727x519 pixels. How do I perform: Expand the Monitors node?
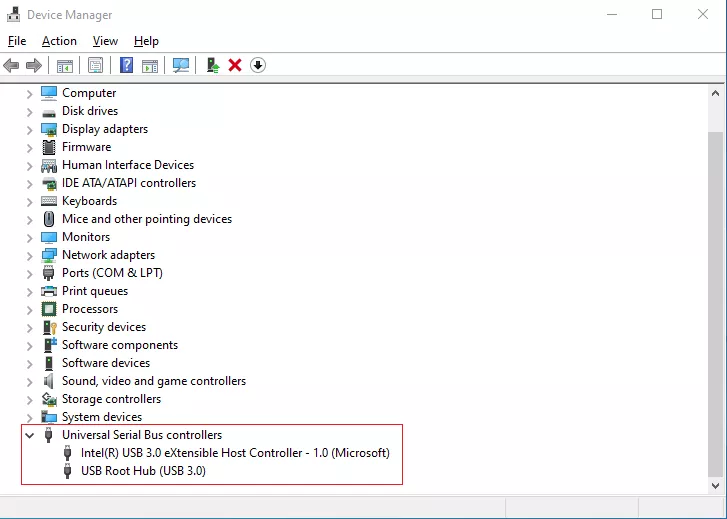30,238
